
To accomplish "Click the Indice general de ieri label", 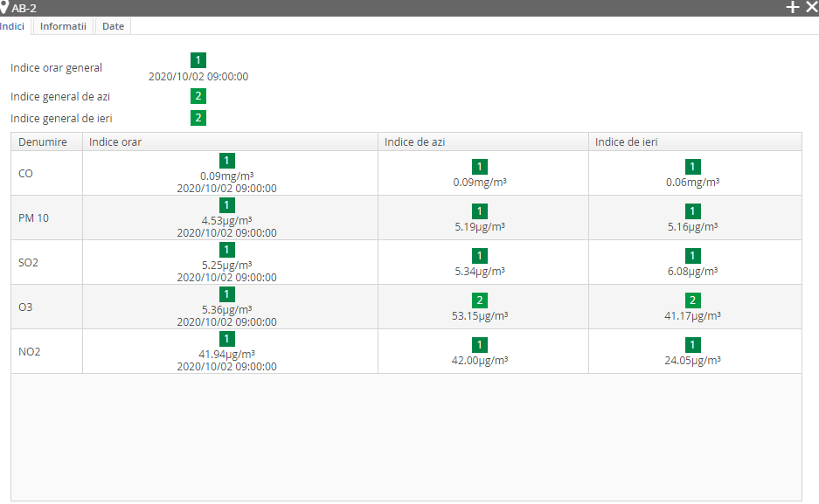I will point(61,119).
